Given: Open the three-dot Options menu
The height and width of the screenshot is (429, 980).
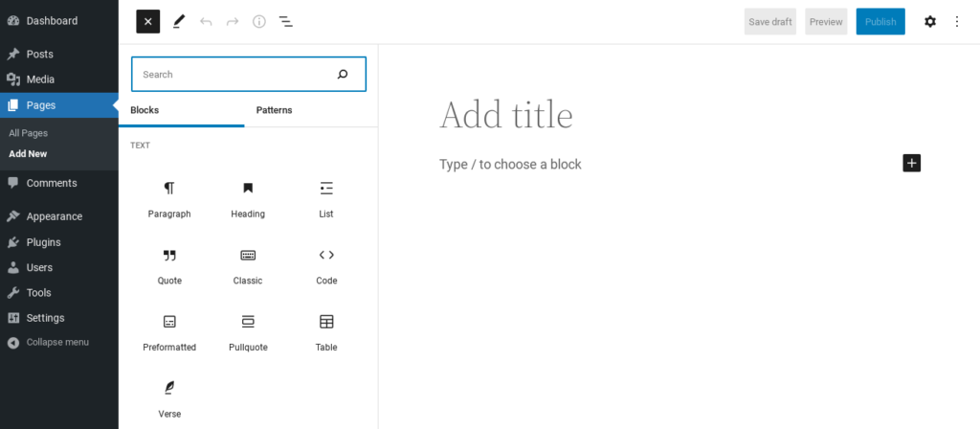Looking at the screenshot, I should point(957,22).
